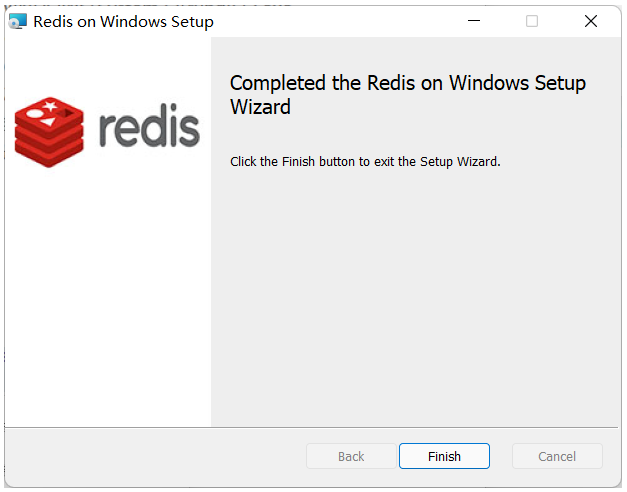
Task: Click the grayed-out Cancel button
Action: pos(557,456)
